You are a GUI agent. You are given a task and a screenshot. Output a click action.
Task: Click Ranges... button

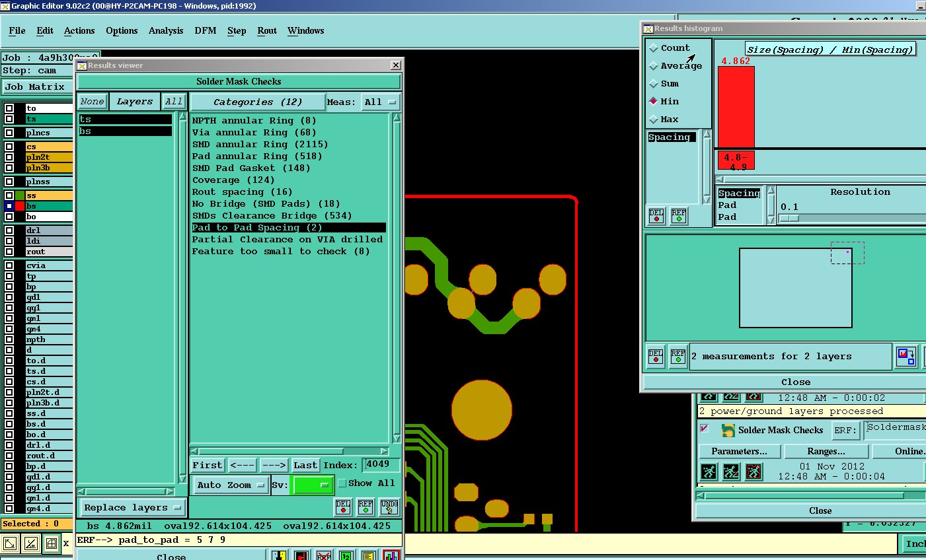pos(826,452)
